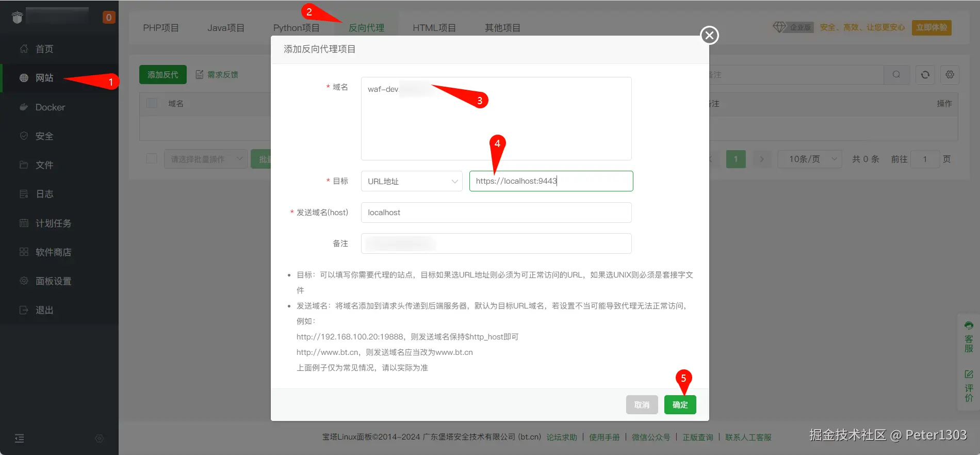Screen dimensions: 980x455
Task: Open the 请选择批量操作 dropdown
Action: coord(206,159)
